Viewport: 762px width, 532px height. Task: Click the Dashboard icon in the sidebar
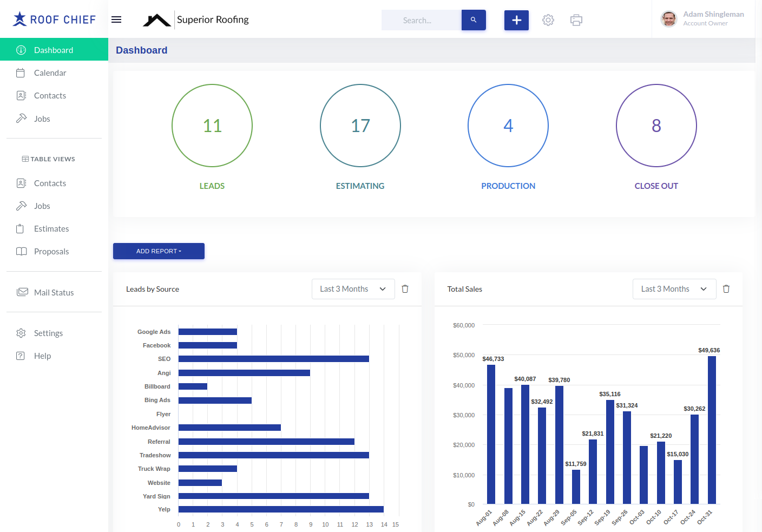pyautogui.click(x=21, y=50)
